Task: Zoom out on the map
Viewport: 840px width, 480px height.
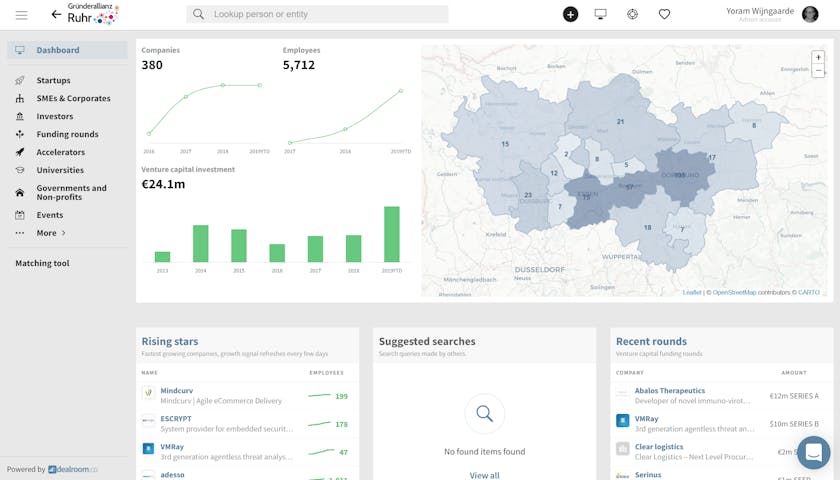Action: pyautogui.click(x=819, y=72)
